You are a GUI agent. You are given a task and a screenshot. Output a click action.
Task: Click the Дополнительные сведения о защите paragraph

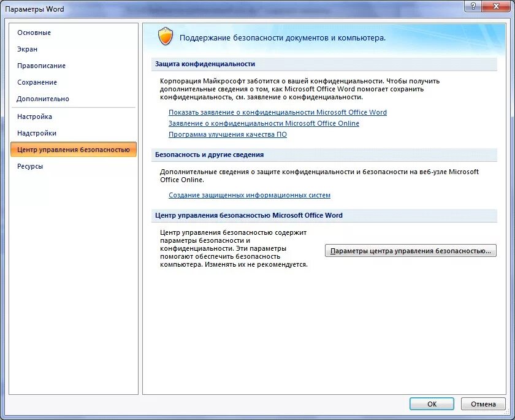tap(319, 176)
